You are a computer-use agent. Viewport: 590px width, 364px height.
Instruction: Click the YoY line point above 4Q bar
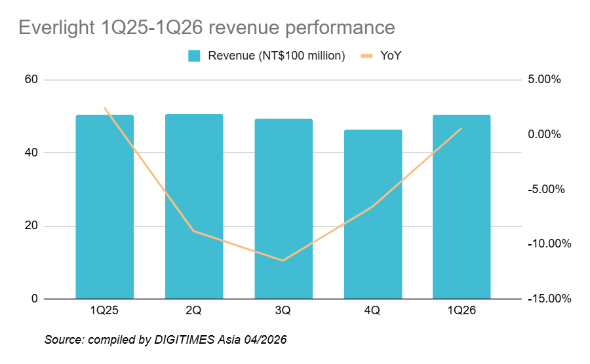click(372, 207)
